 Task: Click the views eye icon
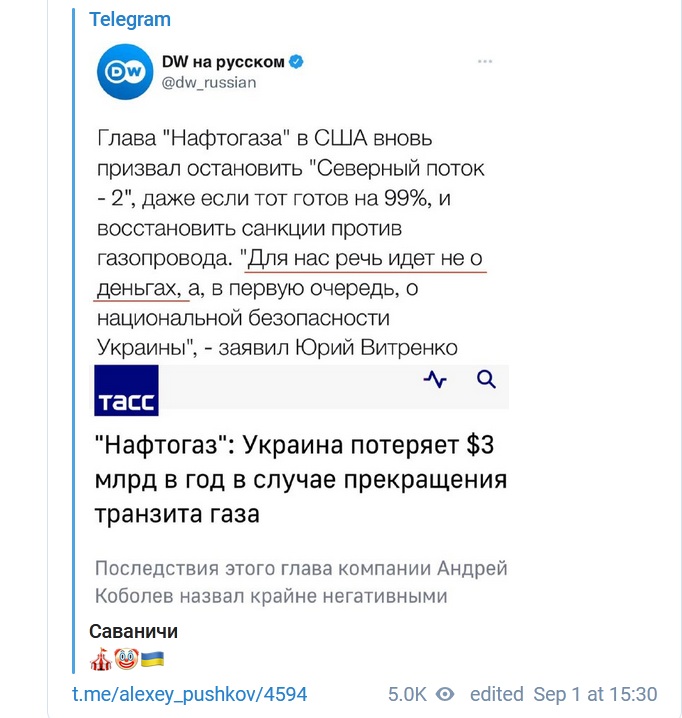(445, 694)
